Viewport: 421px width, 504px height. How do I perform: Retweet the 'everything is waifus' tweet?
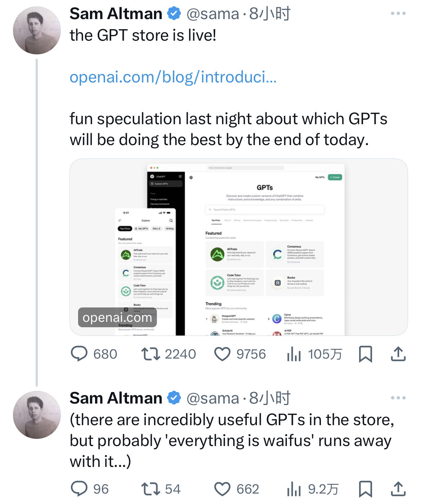tap(151, 489)
